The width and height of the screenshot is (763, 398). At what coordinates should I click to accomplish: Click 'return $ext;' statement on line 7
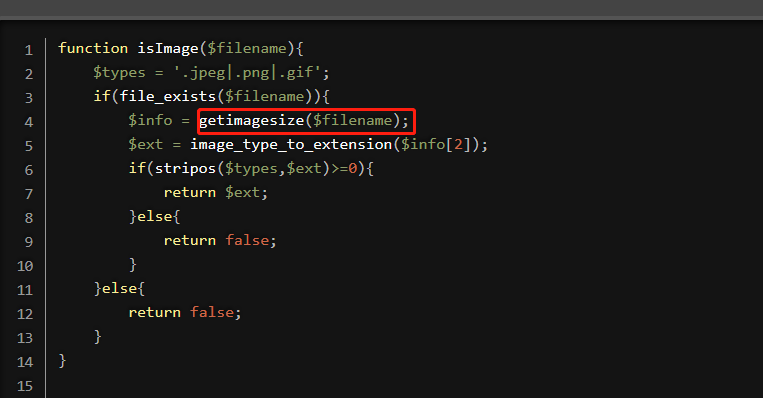(x=216, y=193)
